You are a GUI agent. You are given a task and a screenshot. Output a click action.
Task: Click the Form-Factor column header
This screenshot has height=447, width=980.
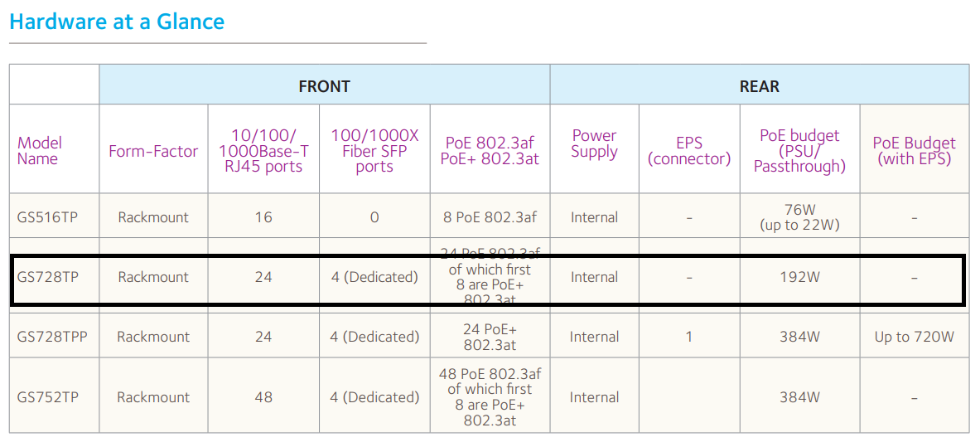(153, 151)
